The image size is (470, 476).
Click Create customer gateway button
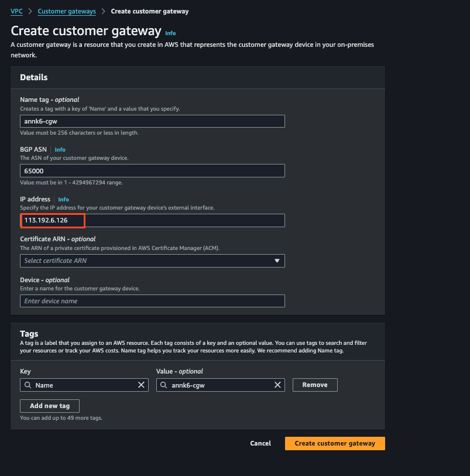(x=335, y=443)
